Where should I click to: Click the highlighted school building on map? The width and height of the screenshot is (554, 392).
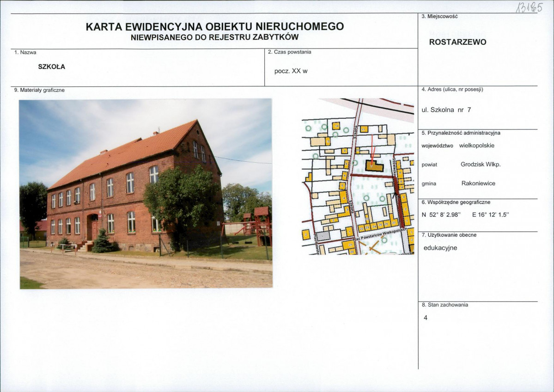[x=374, y=166]
